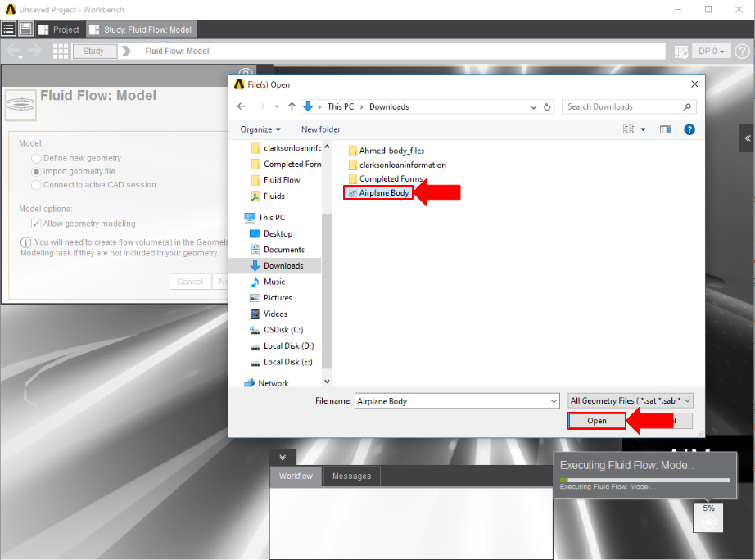Collapse the bottom workflow panel chevron
Image resolution: width=755 pixels, height=560 pixels.
(283, 458)
